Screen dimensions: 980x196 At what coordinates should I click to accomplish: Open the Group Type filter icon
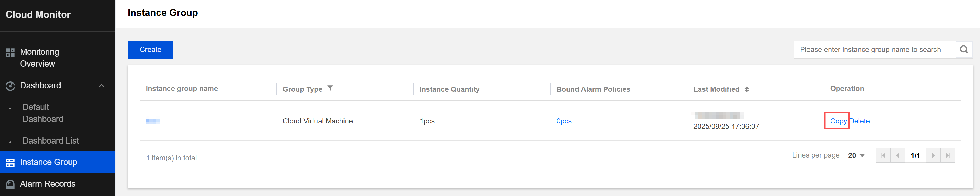[330, 89]
